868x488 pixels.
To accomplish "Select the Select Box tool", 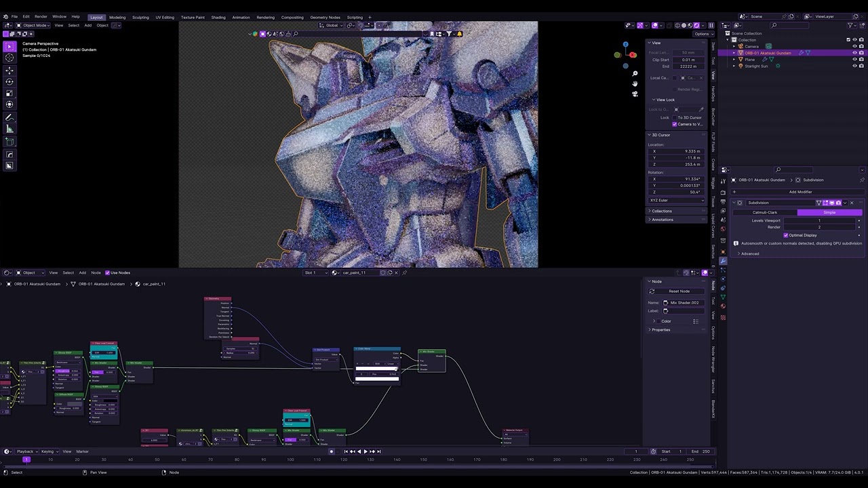I will (9, 46).
